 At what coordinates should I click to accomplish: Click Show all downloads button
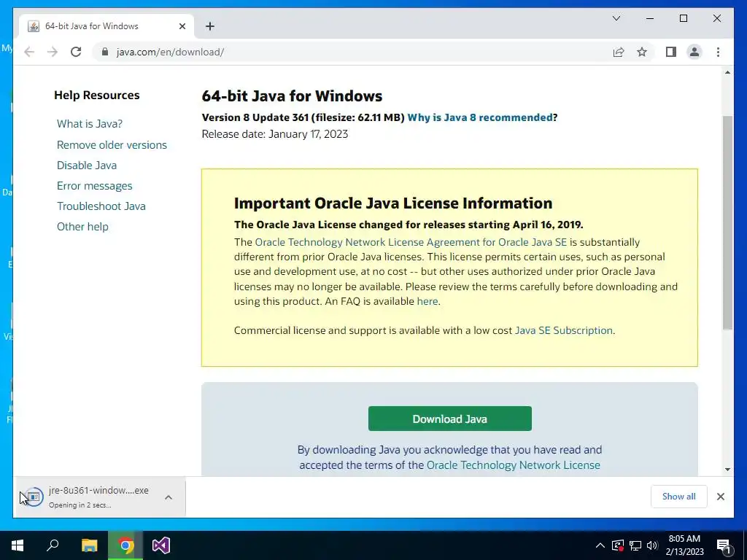tap(679, 497)
